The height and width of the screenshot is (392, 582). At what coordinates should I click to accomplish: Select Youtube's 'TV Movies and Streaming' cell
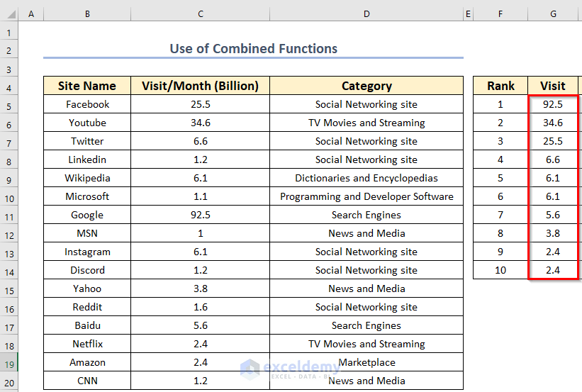[366, 123]
